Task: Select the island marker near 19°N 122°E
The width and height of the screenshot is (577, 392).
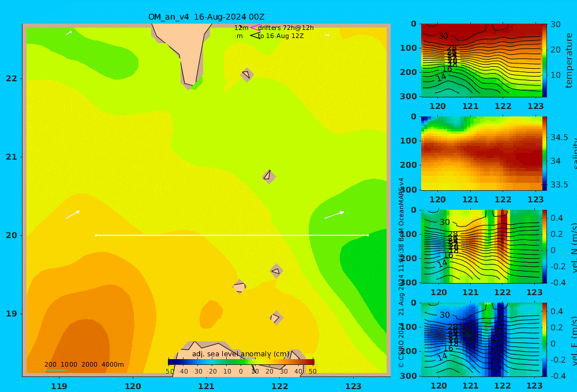Action: click(x=276, y=318)
